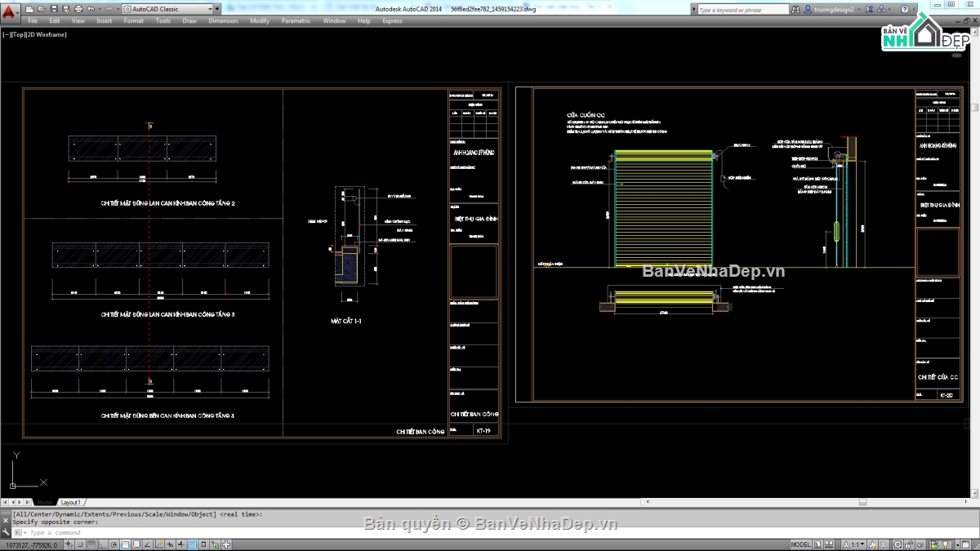The width and height of the screenshot is (980, 551).
Task: Click the New drawing icon
Action: click(31, 9)
